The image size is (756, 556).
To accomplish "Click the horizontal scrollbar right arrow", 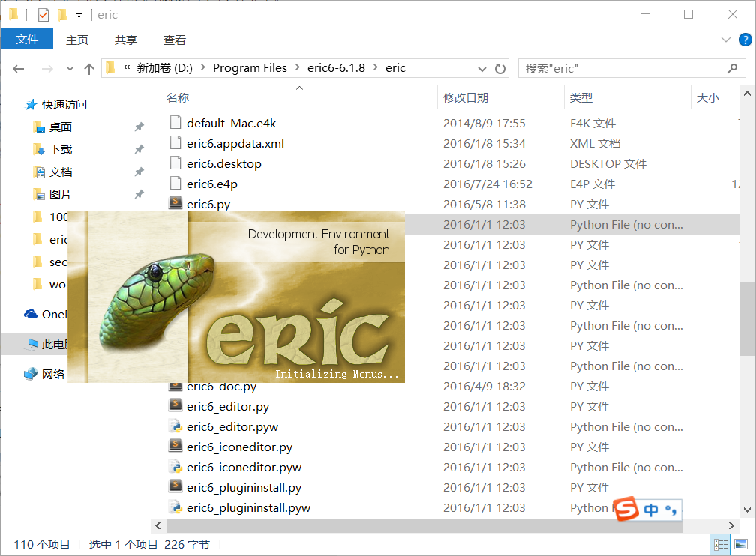I will (x=731, y=525).
